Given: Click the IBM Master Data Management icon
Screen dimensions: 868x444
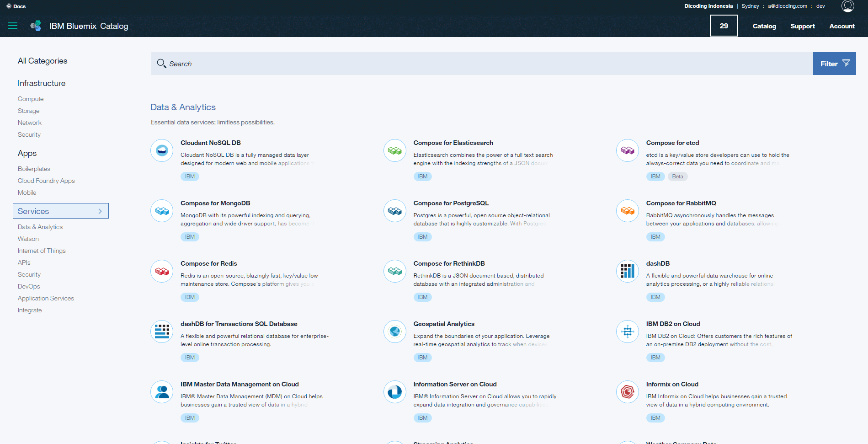Looking at the screenshot, I should (162, 392).
